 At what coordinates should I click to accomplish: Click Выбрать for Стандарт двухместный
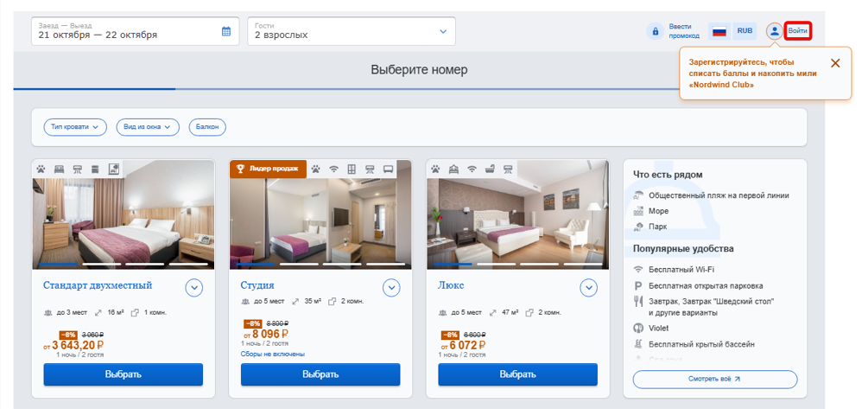point(124,374)
